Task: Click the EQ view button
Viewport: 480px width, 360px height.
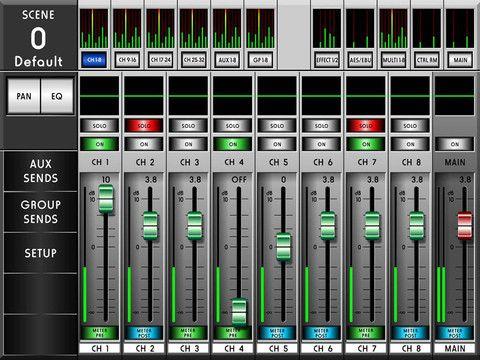Action: [57, 96]
